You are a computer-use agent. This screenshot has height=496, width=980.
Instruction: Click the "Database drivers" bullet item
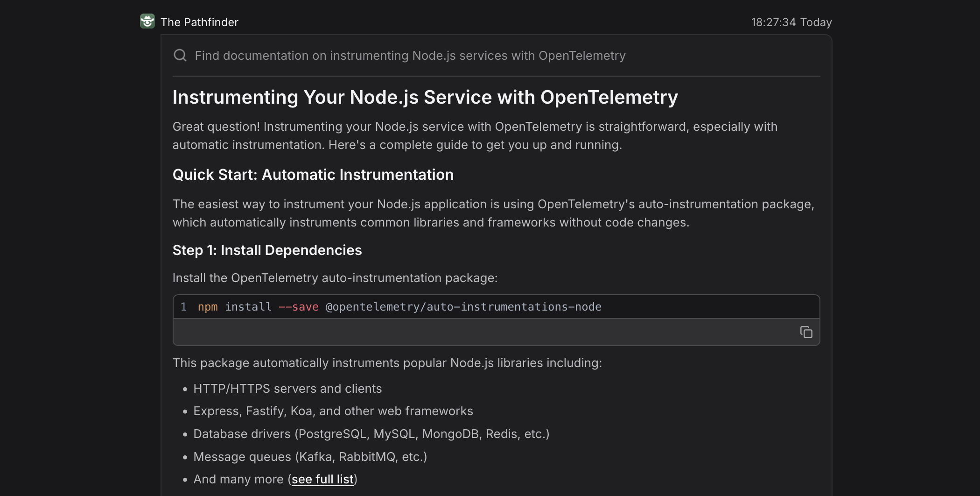point(371,434)
